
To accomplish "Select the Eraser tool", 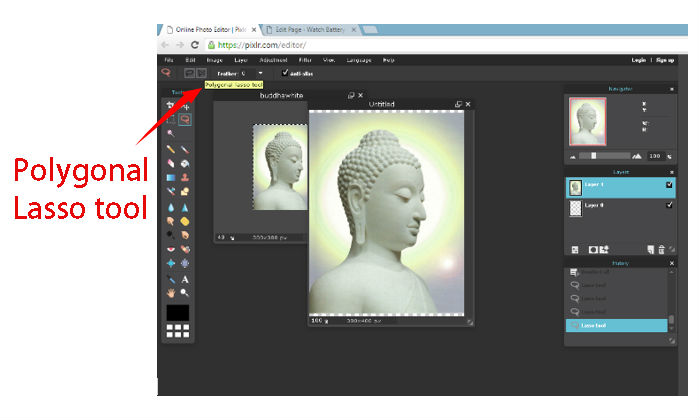I will 171,163.
